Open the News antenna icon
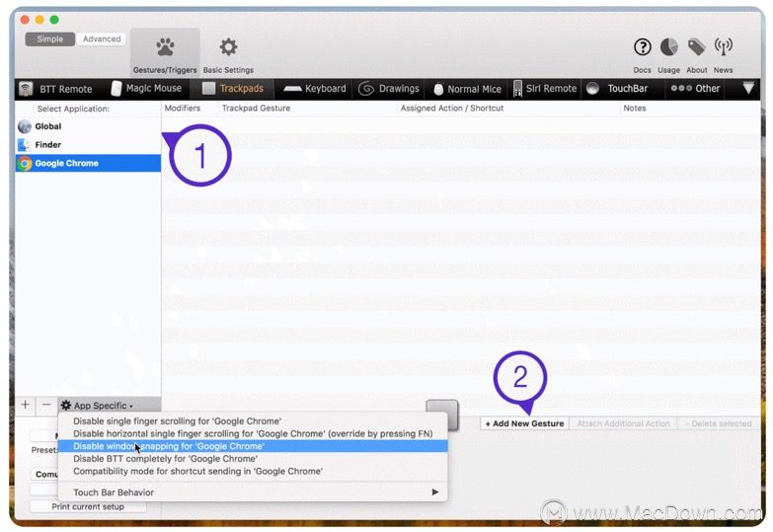The image size is (773, 532). click(x=724, y=47)
